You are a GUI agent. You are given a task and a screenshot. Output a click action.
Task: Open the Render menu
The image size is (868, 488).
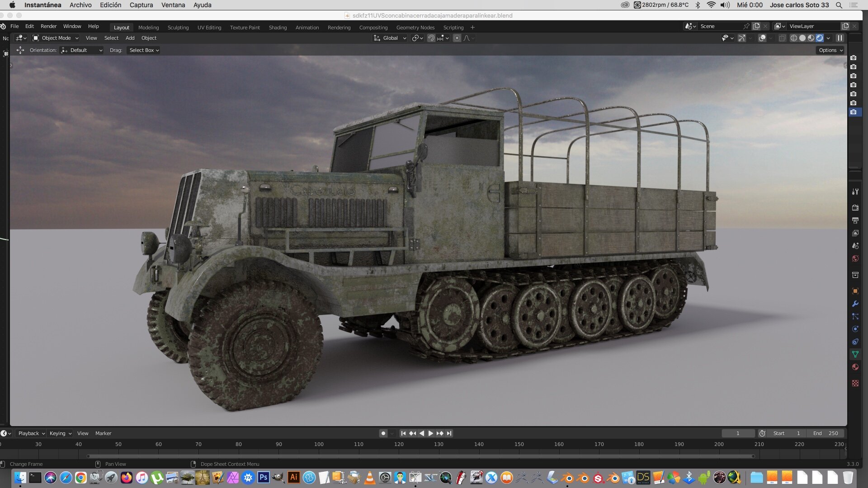click(48, 26)
